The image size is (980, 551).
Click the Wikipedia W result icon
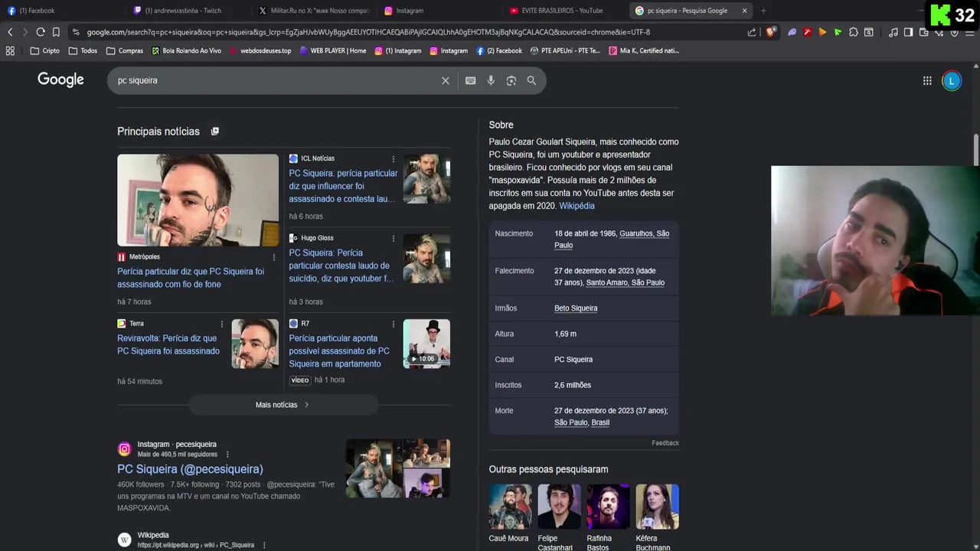(x=124, y=540)
